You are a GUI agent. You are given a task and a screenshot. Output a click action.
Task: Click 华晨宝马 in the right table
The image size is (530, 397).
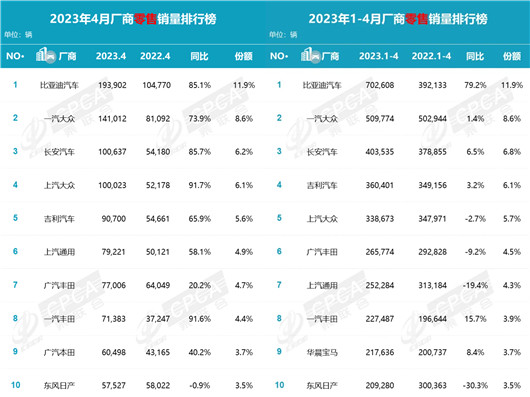322,352
